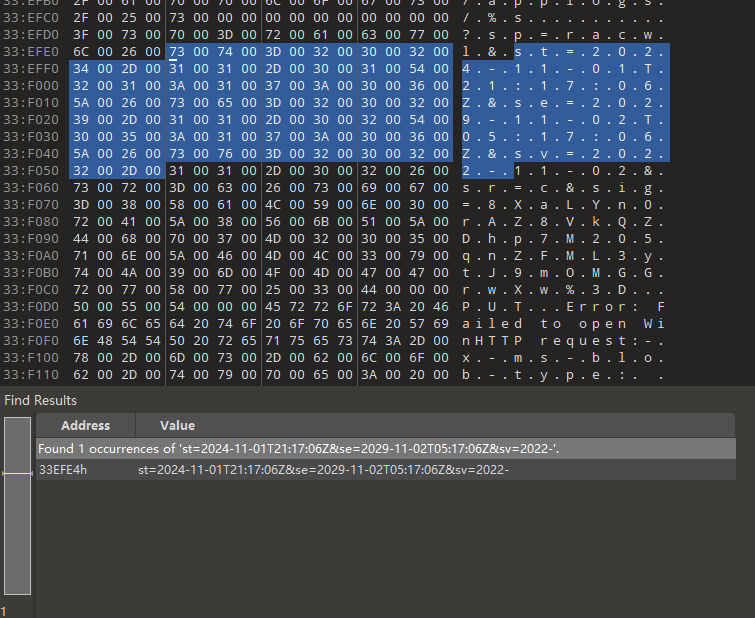
Task: Select address 33:F030 row label
Action: point(31,137)
